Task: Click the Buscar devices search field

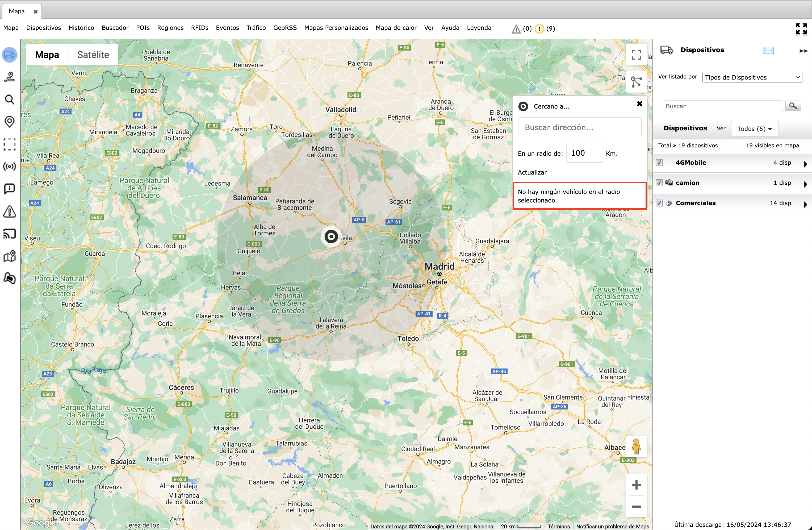Action: (x=723, y=106)
